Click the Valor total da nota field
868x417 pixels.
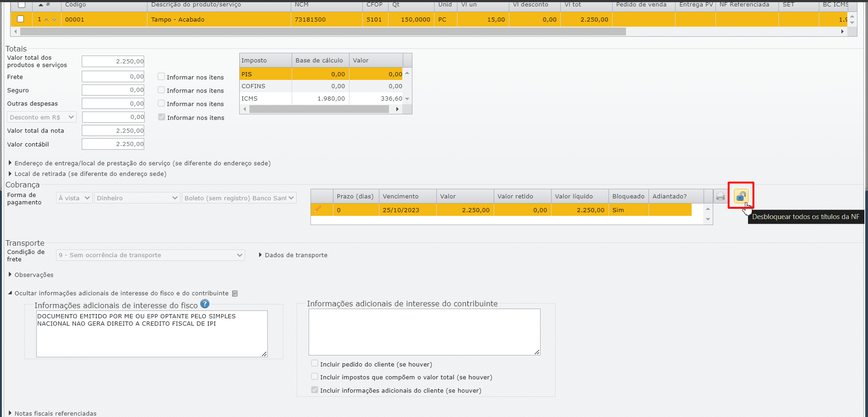coord(113,130)
